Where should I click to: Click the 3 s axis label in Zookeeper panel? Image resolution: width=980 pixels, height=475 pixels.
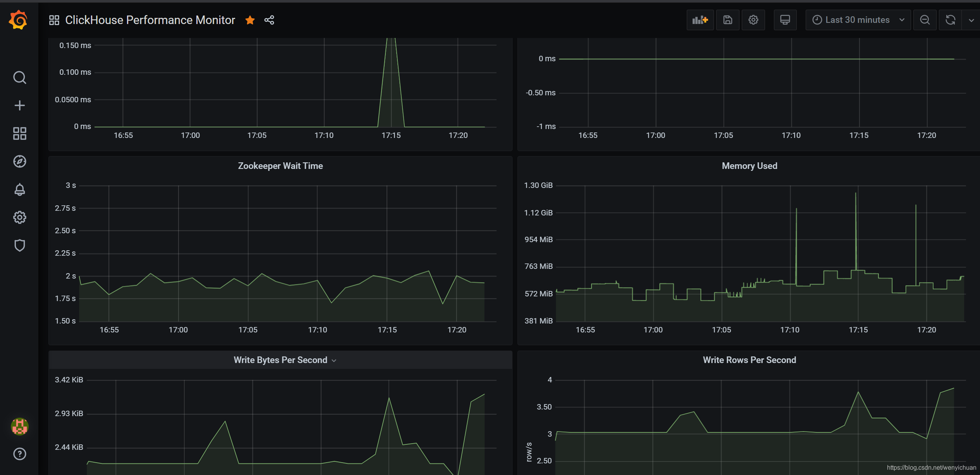pyautogui.click(x=71, y=185)
